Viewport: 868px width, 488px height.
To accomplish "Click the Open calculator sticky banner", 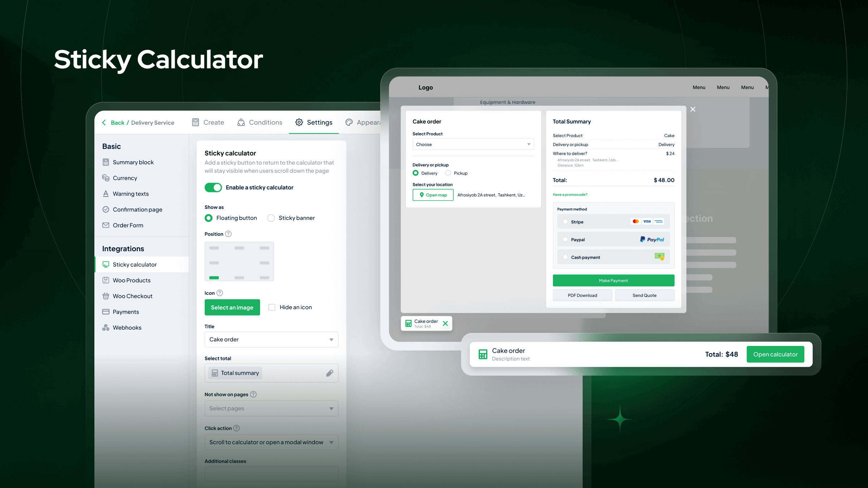I will [x=775, y=354].
